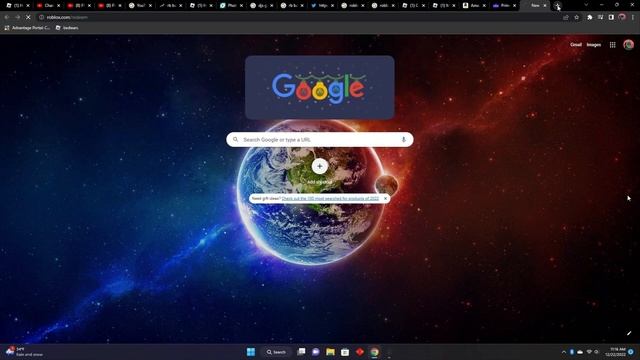Switch to the teal-icon Phot tab
This screenshot has height=360, width=640.
pyautogui.click(x=229, y=5)
